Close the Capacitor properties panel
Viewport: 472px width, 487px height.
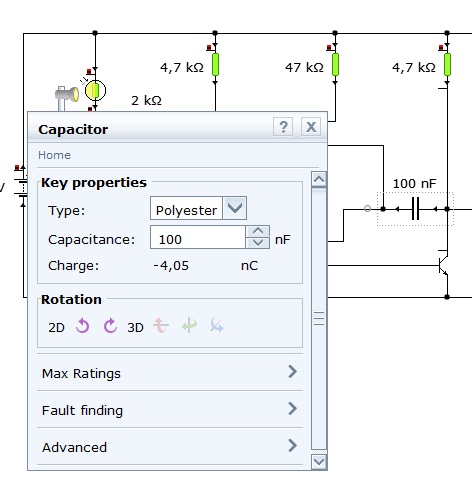coord(311,126)
